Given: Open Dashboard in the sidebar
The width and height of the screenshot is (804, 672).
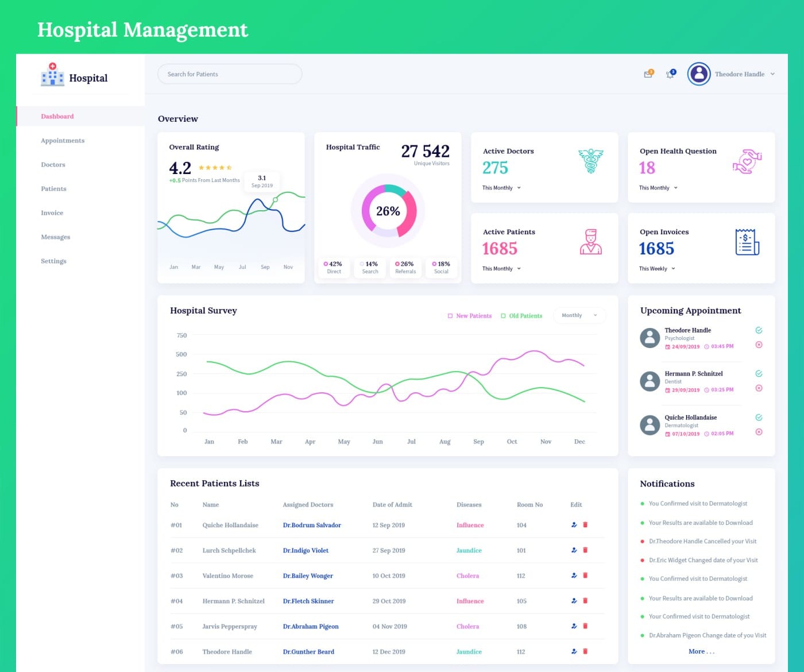Looking at the screenshot, I should pyautogui.click(x=80, y=116).
